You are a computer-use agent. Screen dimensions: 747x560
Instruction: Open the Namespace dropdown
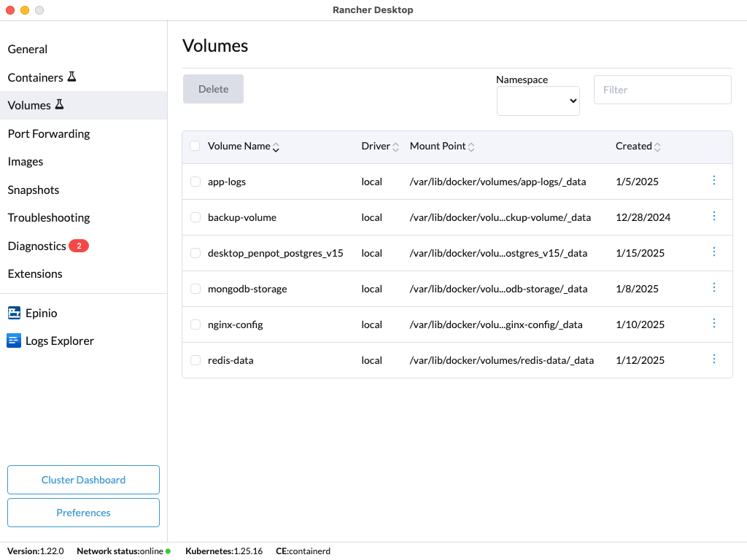pyautogui.click(x=538, y=101)
